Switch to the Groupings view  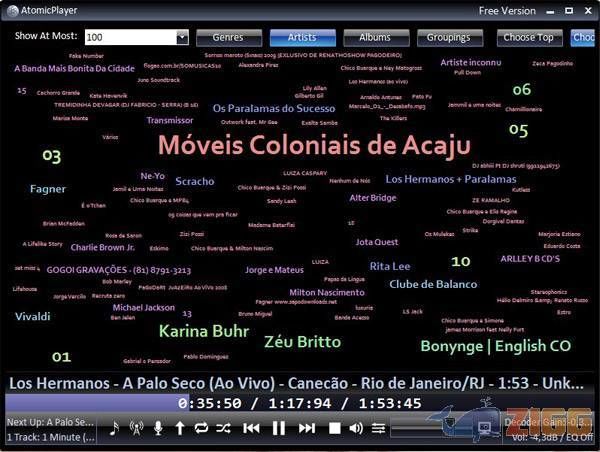coord(450,38)
